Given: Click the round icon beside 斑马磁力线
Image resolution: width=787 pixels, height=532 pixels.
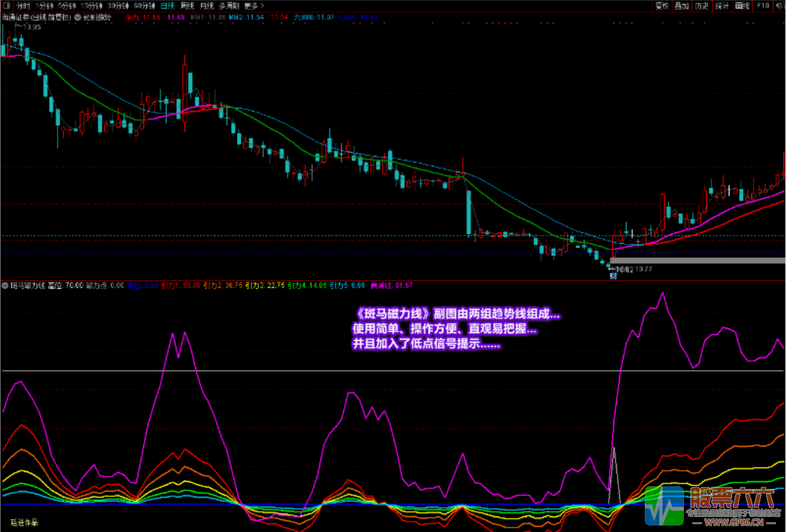Looking at the screenshot, I should [5, 285].
